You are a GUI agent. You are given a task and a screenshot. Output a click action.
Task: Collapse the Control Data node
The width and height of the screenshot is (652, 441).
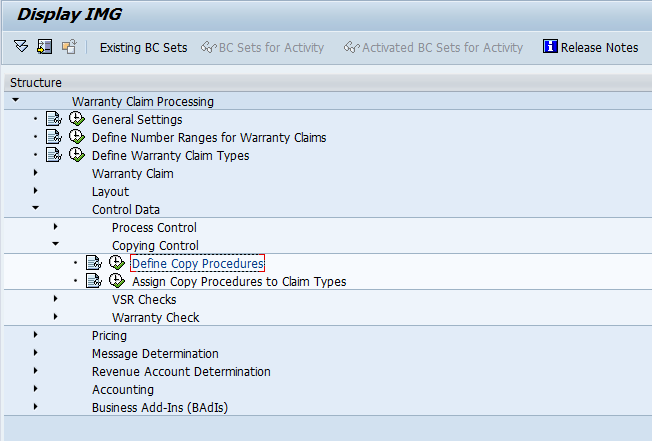[36, 207]
